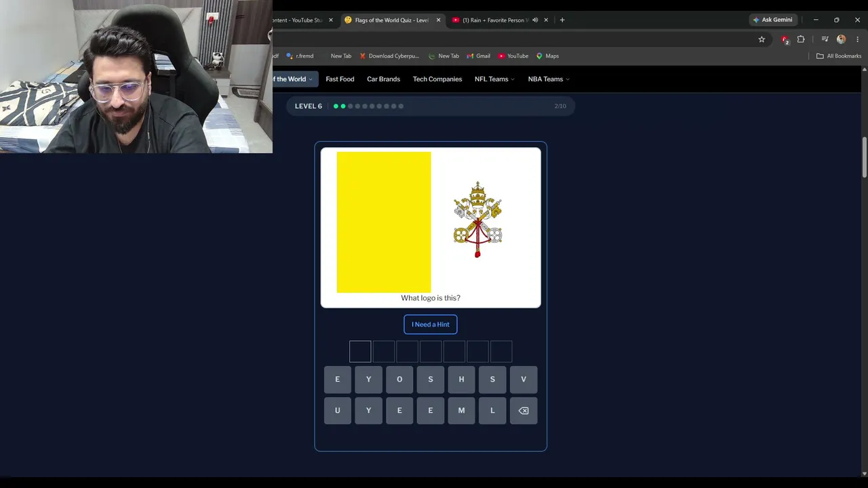Click the red extension icon with badge
868x488 pixels.
[785, 39]
